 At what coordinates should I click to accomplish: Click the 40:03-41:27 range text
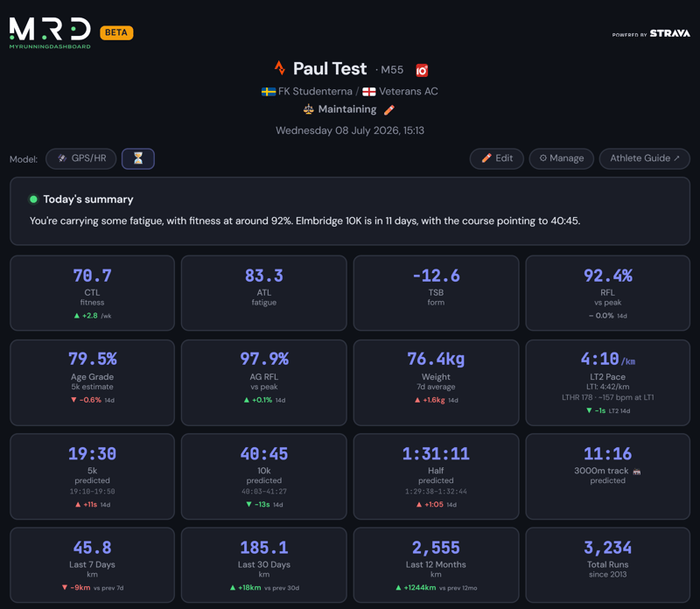[x=264, y=492]
